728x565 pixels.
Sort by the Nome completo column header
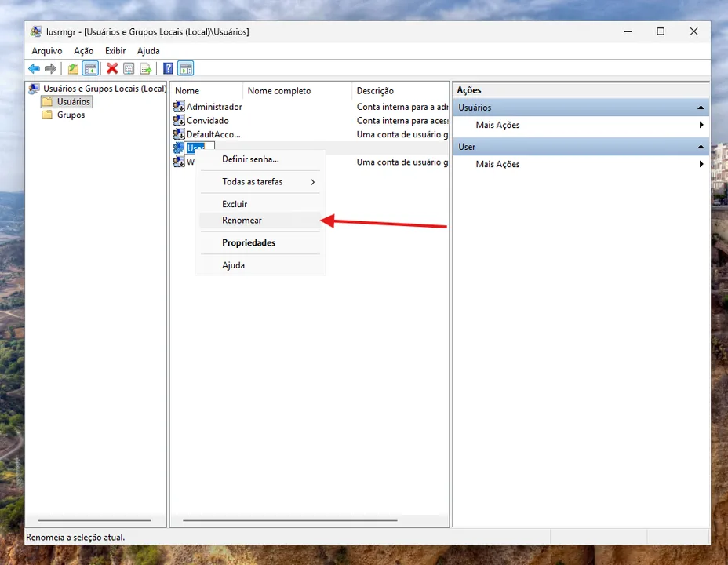tap(297, 91)
